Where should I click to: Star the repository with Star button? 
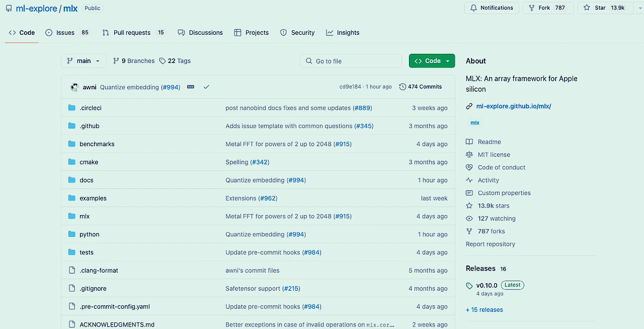click(x=604, y=8)
